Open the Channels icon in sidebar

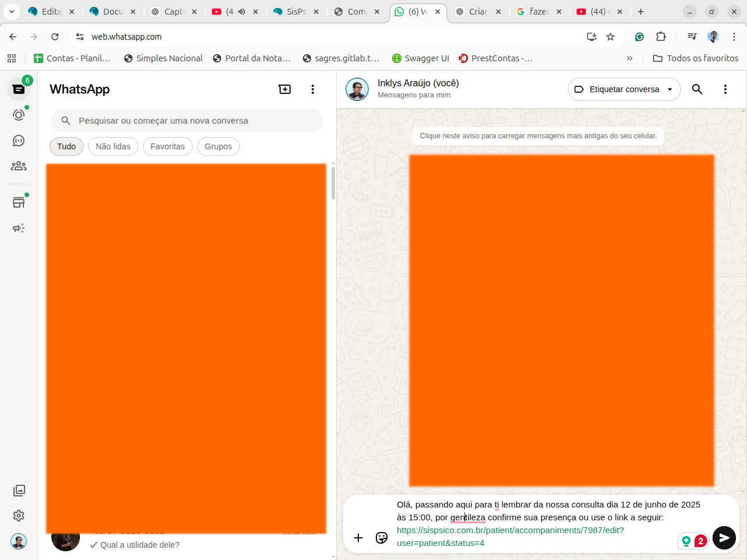19,141
